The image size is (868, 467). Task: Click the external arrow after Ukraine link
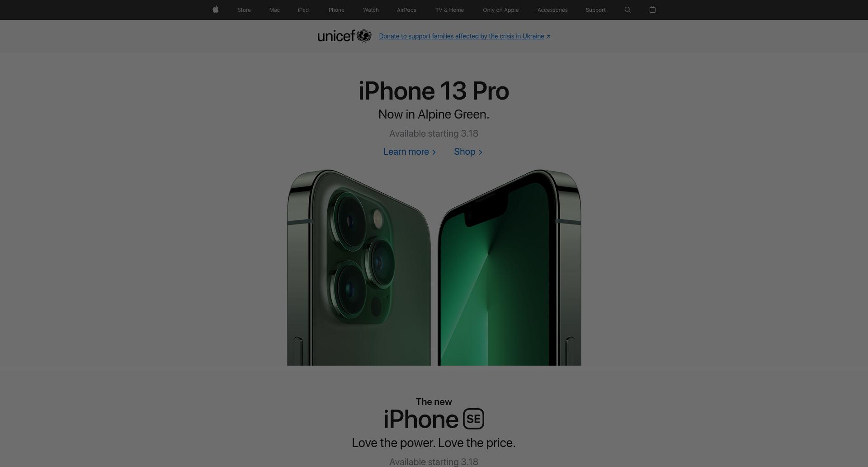[548, 37]
